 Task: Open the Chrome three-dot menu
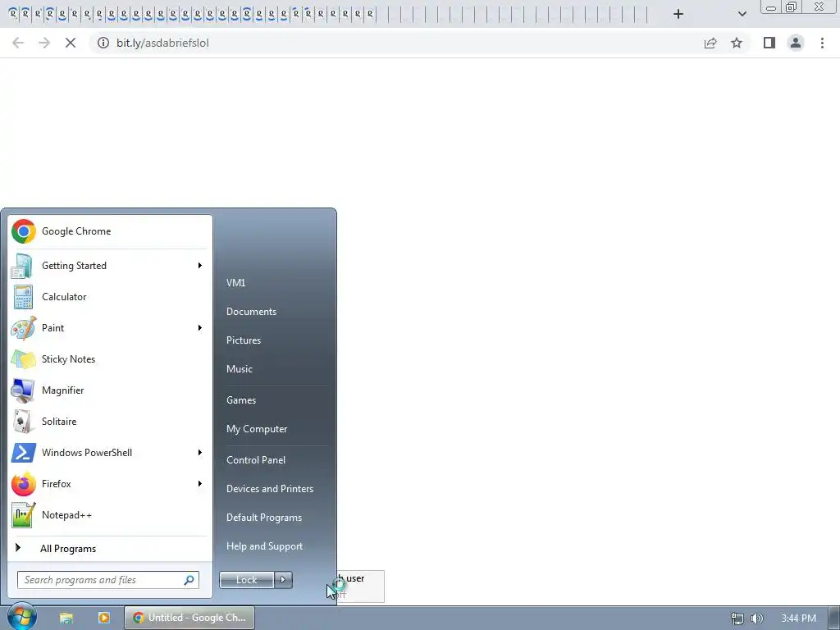(822, 43)
